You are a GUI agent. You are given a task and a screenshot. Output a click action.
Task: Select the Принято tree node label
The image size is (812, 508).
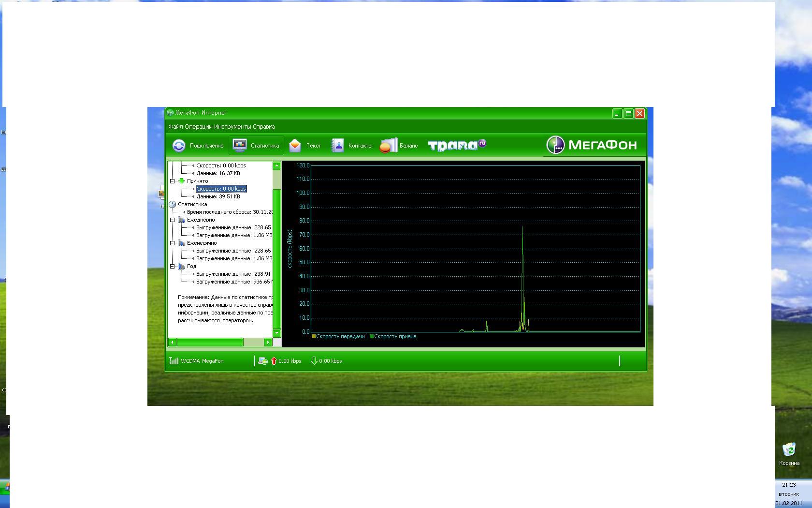pos(198,181)
